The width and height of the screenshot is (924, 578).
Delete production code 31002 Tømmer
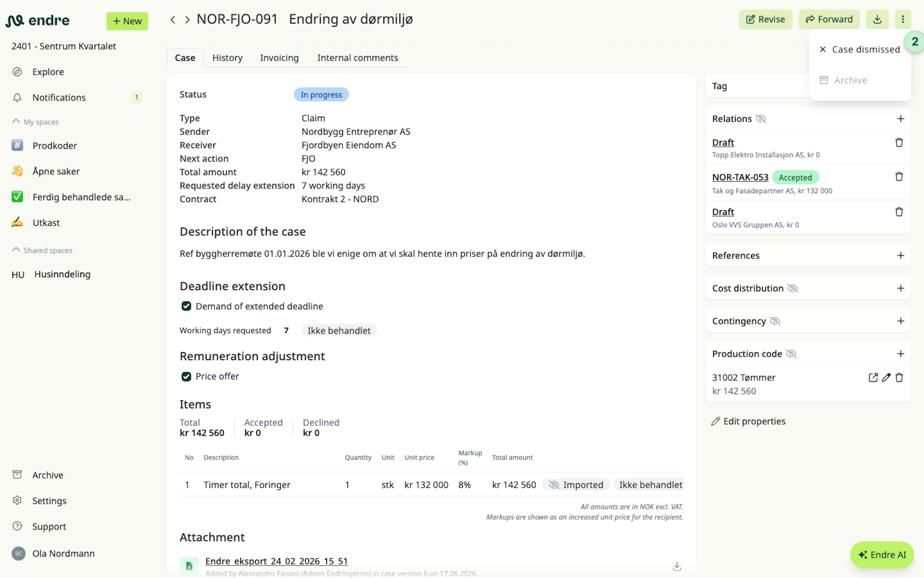(899, 378)
